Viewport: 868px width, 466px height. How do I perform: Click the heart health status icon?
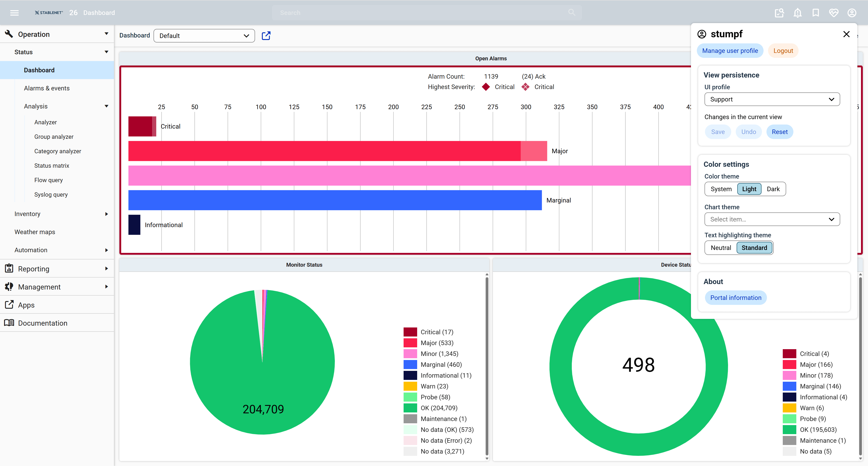coord(834,13)
